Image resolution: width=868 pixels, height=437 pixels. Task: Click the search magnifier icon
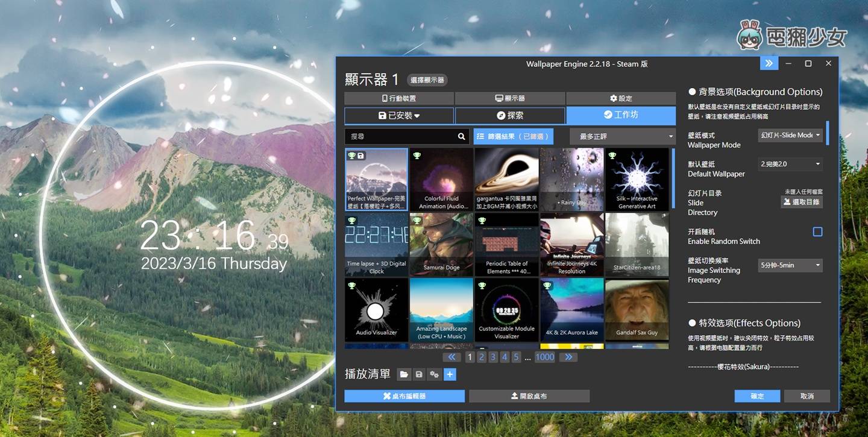461,136
